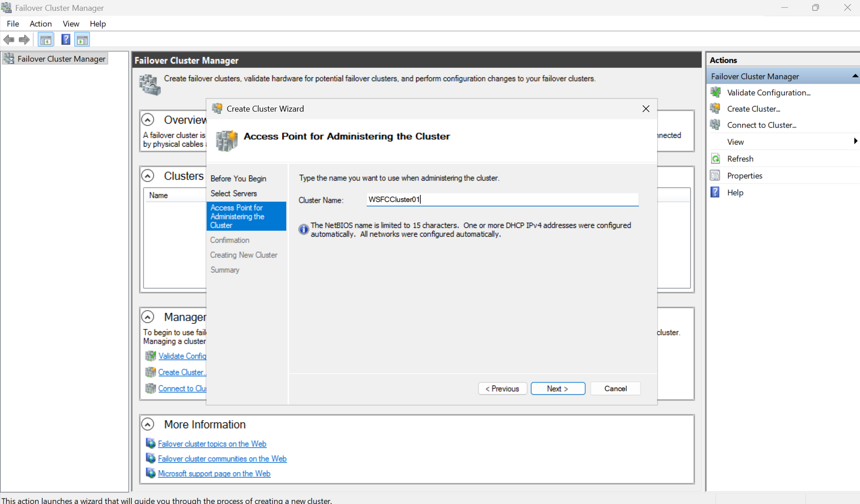Collapse the More Information section

(148, 424)
